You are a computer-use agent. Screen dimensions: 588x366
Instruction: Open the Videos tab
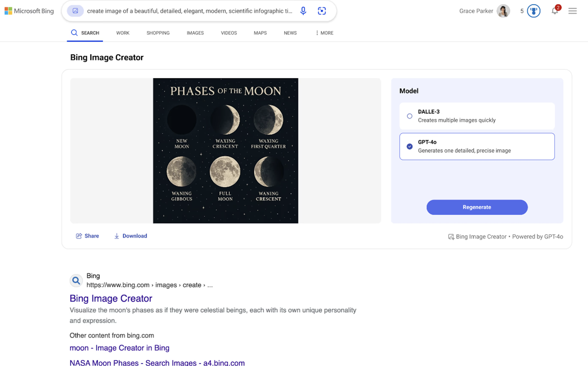(229, 33)
